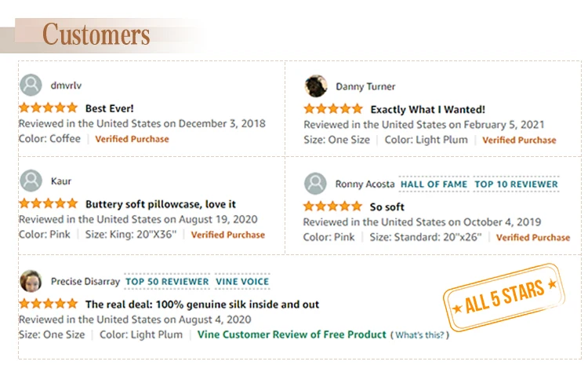
Task: Click the orange "ALL 5 STARS" stamp
Action: 503,297
